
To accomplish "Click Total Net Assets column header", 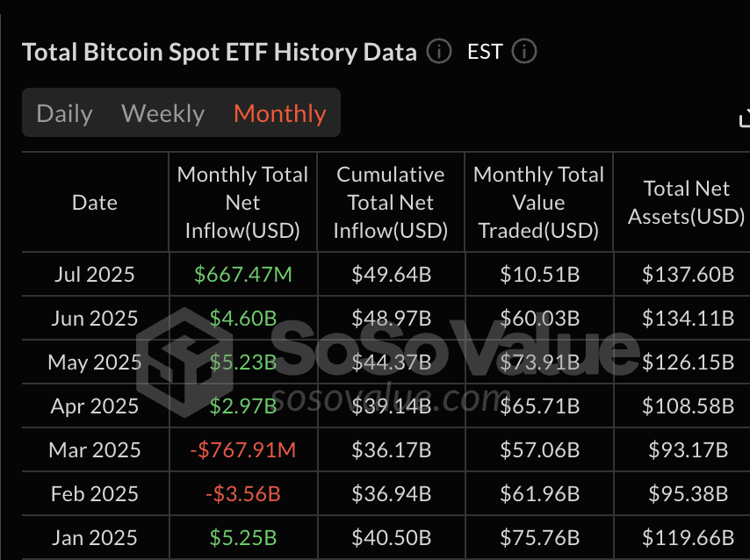I will [x=687, y=203].
